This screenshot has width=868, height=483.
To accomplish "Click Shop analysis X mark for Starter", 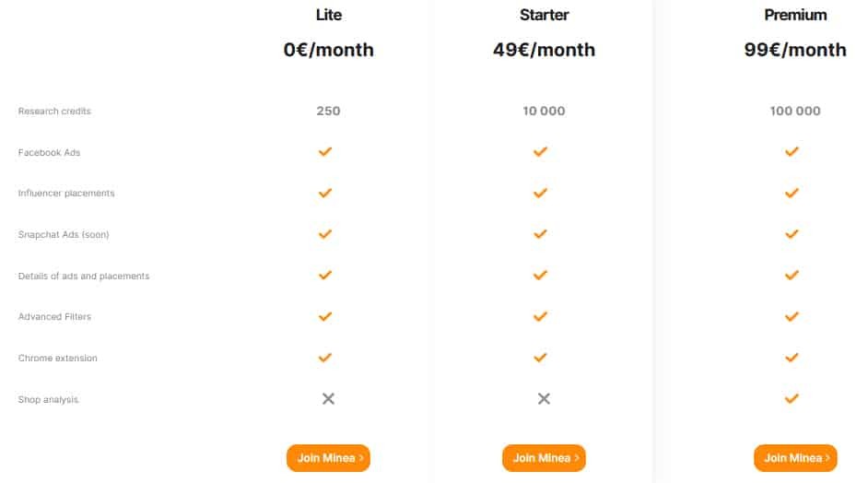I will [545, 399].
